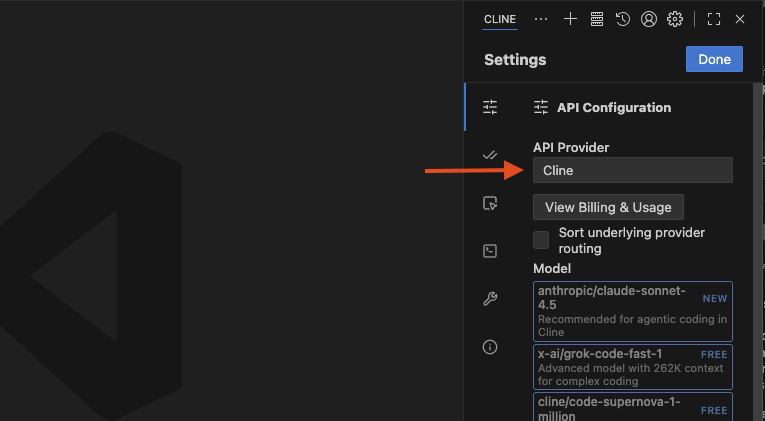This screenshot has height=421, width=765.
Task: Open the Cline more actions ellipsis menu
Action: tap(541, 20)
